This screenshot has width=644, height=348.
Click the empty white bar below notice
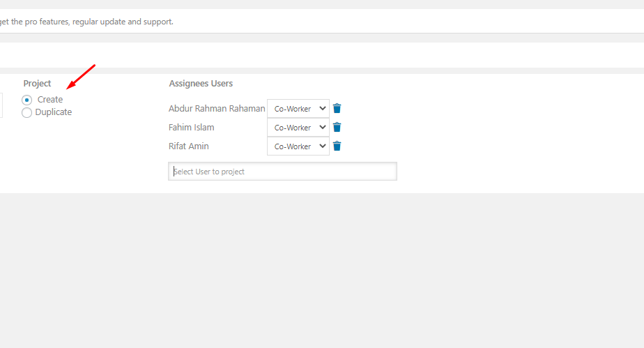(322, 55)
